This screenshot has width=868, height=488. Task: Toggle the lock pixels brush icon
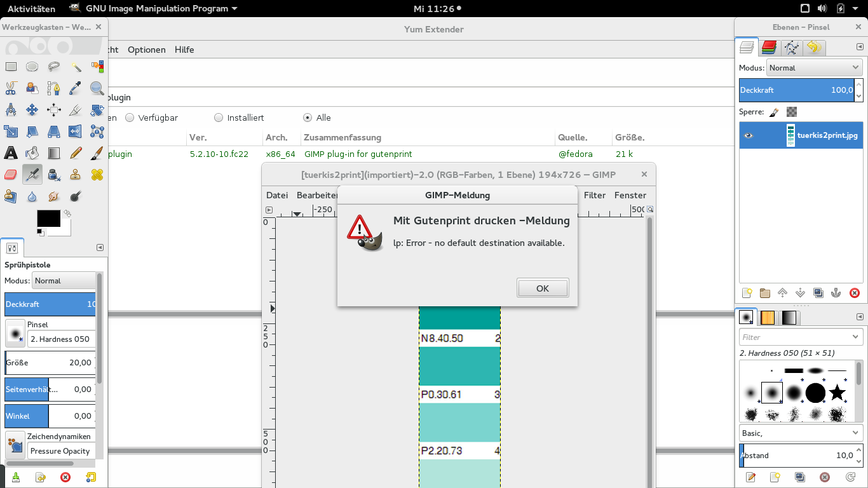(x=773, y=112)
